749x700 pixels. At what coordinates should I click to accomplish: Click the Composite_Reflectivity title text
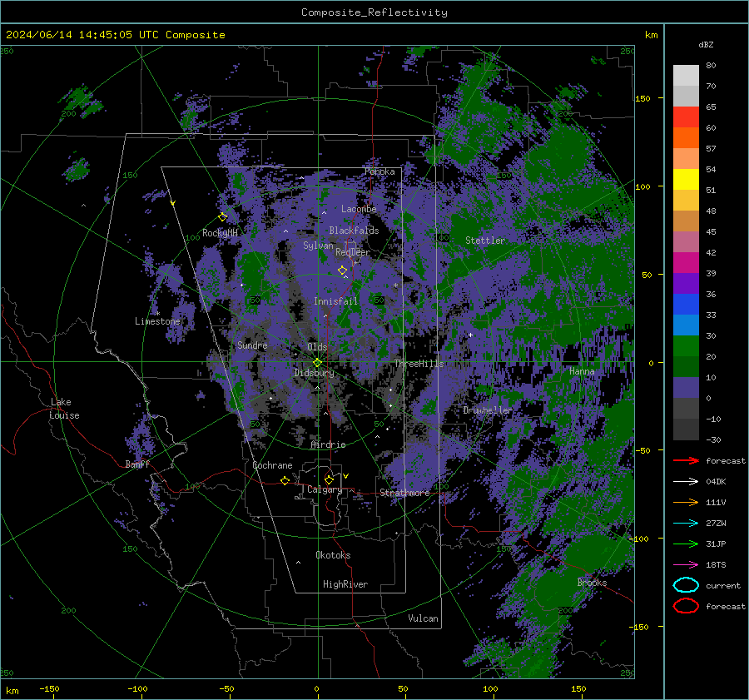click(x=374, y=12)
